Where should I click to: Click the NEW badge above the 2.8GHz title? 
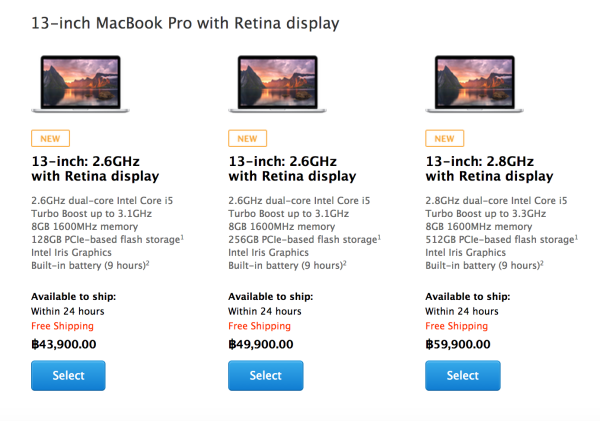pyautogui.click(x=443, y=139)
